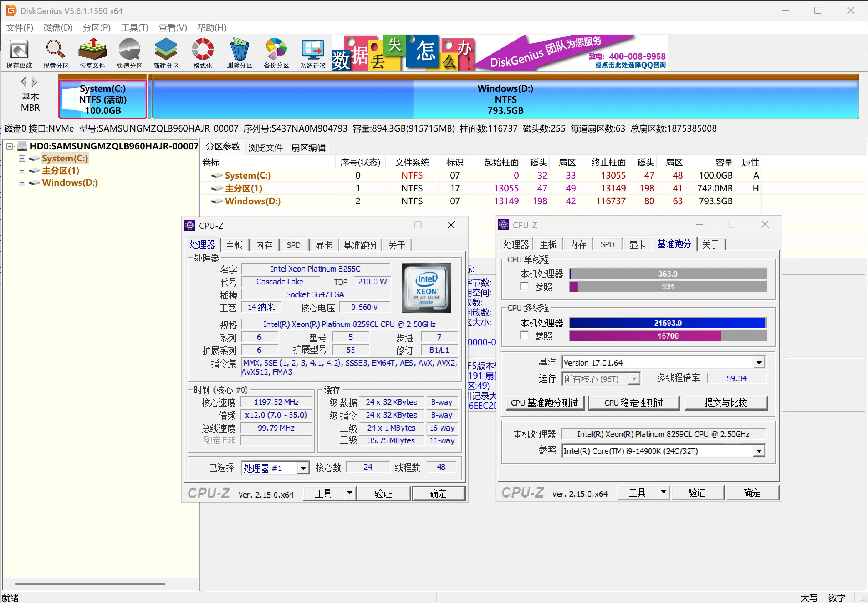
Task: Click 确定 button in left CPU-Z
Action: pyautogui.click(x=439, y=494)
